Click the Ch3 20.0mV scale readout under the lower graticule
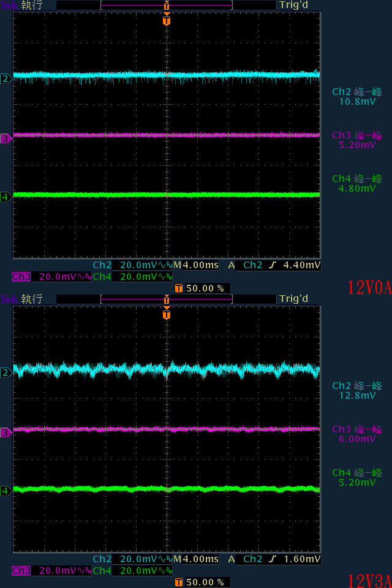Image resolution: width=392 pixels, height=588 pixels. pos(51,571)
